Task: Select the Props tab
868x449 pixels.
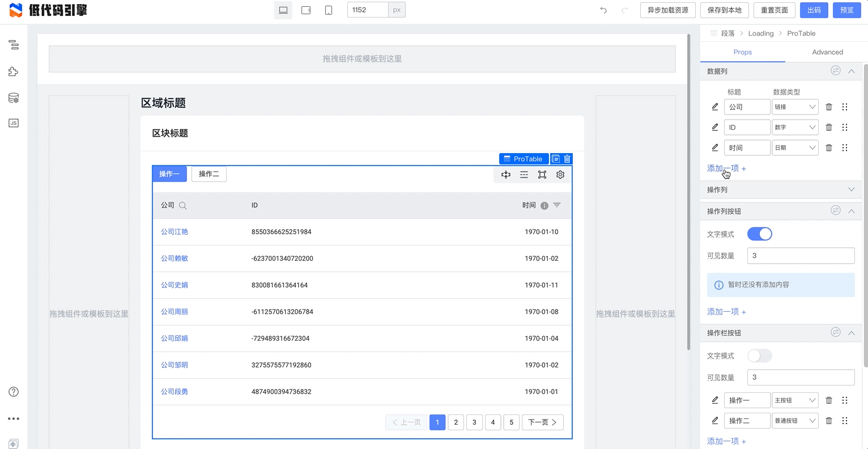Action: click(x=742, y=52)
